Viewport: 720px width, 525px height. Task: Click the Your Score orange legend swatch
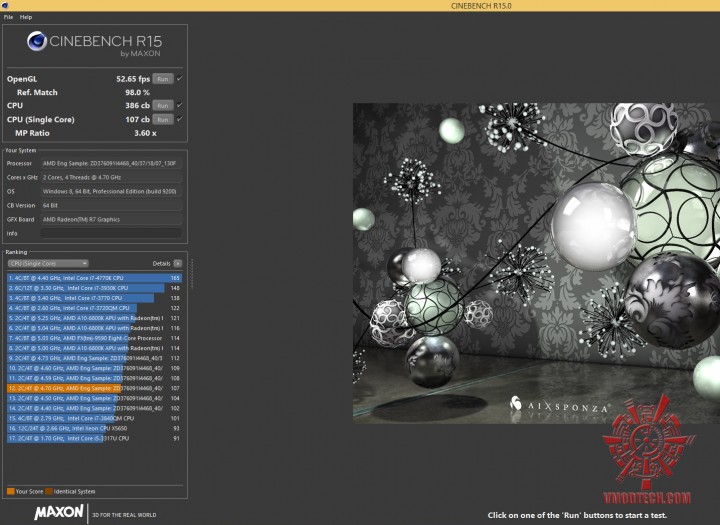click(x=11, y=491)
